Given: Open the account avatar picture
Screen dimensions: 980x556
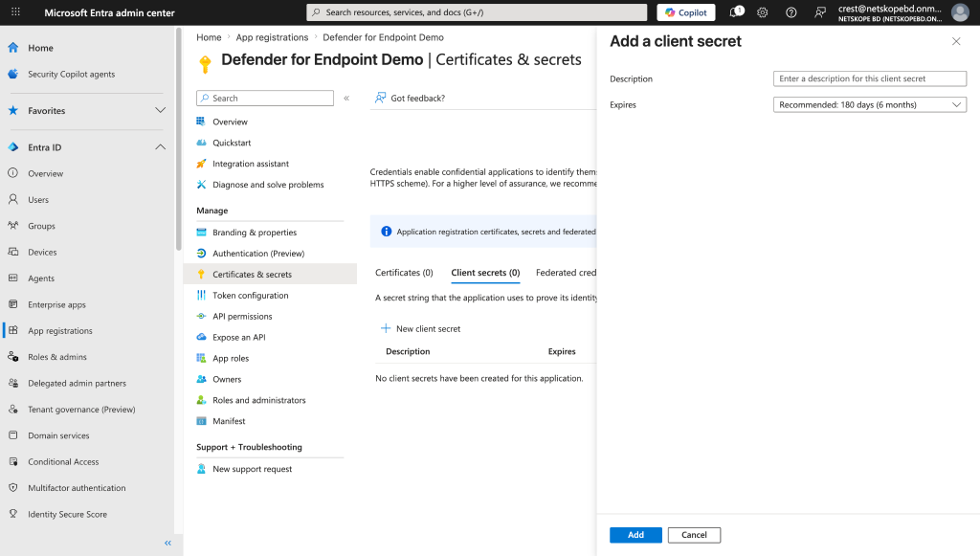Looking at the screenshot, I should (960, 12).
